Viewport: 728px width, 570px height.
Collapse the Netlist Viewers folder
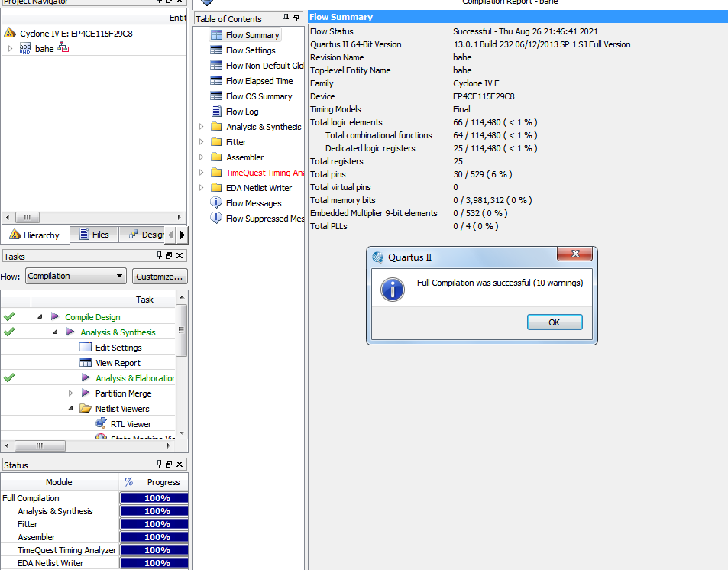[x=70, y=408]
